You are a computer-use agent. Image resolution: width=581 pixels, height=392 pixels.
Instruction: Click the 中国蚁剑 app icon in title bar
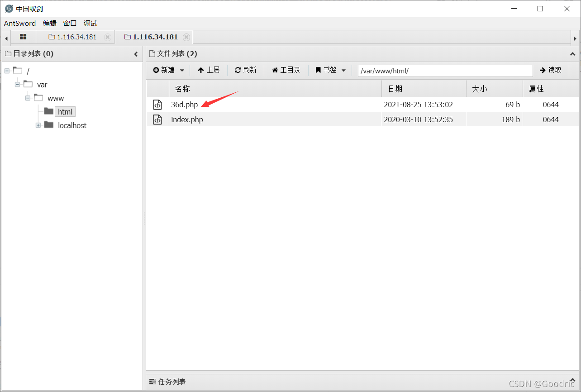click(x=9, y=9)
